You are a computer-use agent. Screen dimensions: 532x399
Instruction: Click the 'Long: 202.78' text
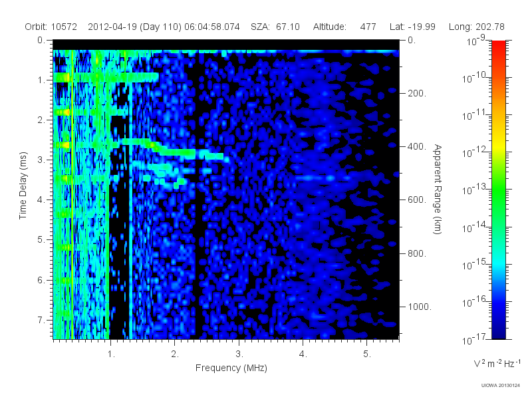[x=476, y=27]
